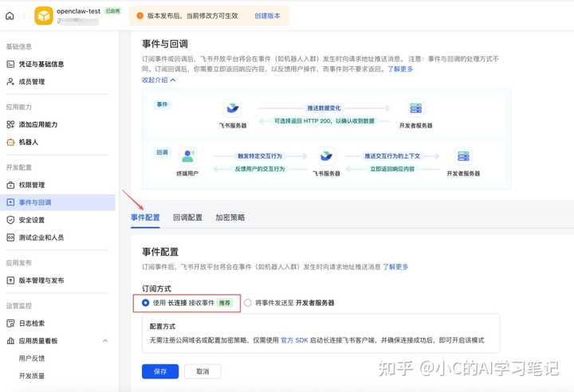Open 成员管理 sidebar item
Image resolution: width=574 pixels, height=392 pixels.
coord(31,81)
